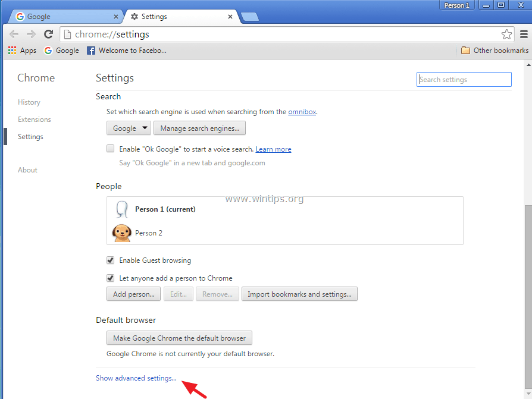Screen dimensions: 532x399
Task: Open the Google search engine dropdown
Action: (129, 128)
